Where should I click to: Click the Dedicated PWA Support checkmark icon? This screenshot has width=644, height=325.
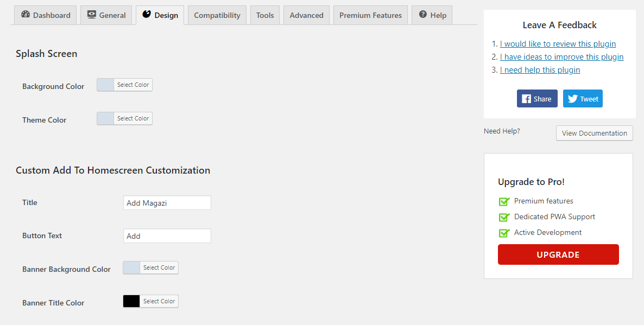tap(504, 217)
